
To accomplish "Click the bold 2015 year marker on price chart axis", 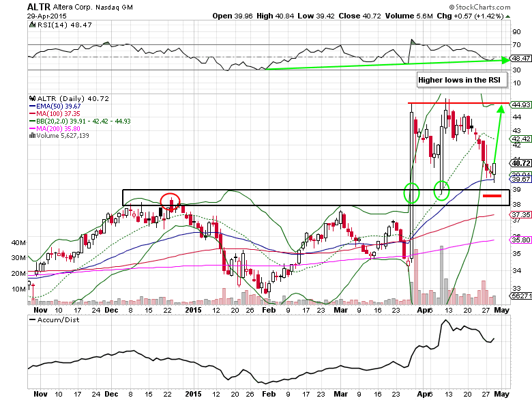I will pyautogui.click(x=194, y=299).
